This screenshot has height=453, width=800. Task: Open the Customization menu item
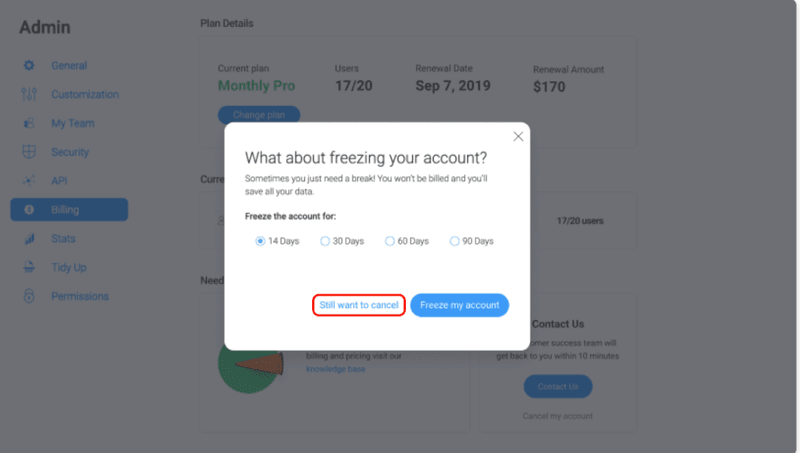click(85, 95)
